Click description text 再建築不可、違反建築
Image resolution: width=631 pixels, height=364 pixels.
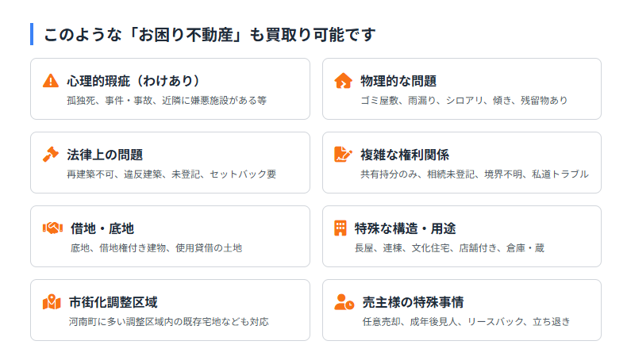coord(171,174)
